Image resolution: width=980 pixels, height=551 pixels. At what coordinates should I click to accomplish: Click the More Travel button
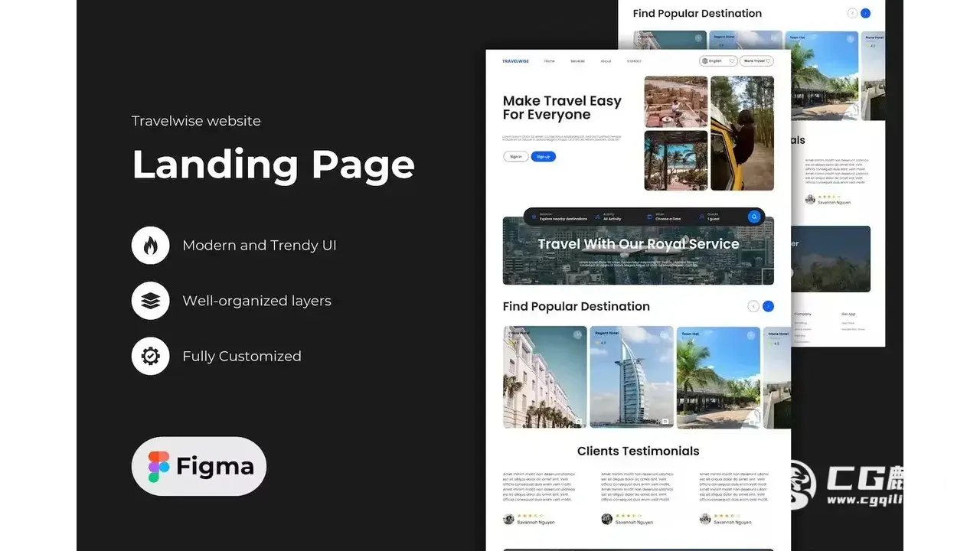click(x=756, y=61)
